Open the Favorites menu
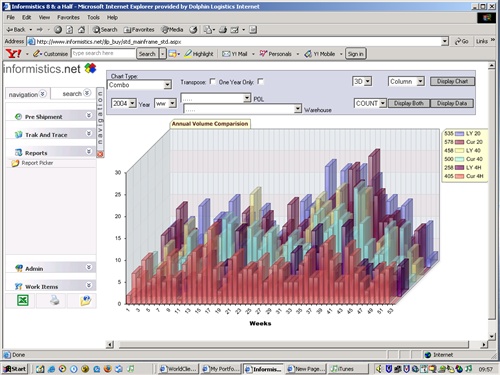The width and height of the screenshot is (500, 375). tap(68, 17)
